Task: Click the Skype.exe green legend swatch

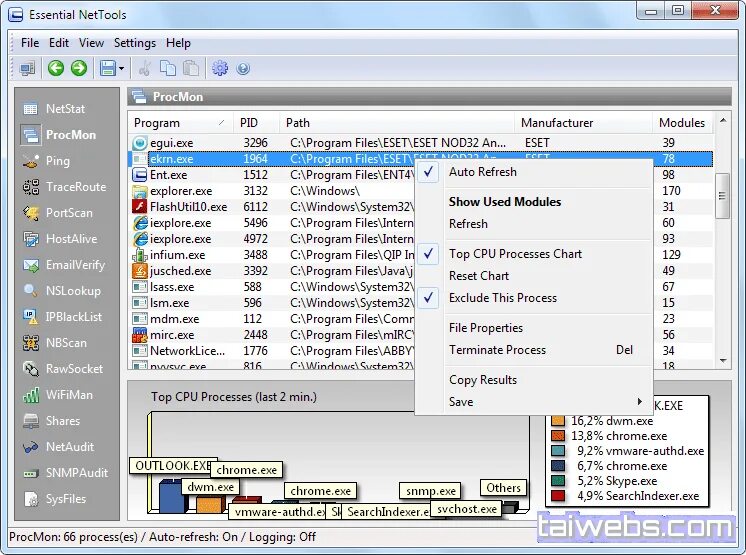Action: (558, 481)
